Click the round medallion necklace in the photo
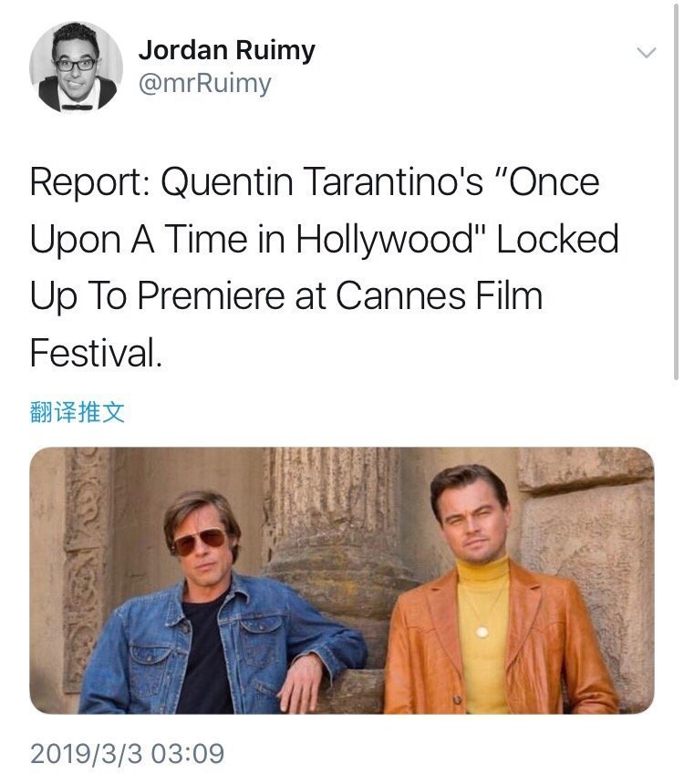This screenshot has width=684, height=784. 482,629
